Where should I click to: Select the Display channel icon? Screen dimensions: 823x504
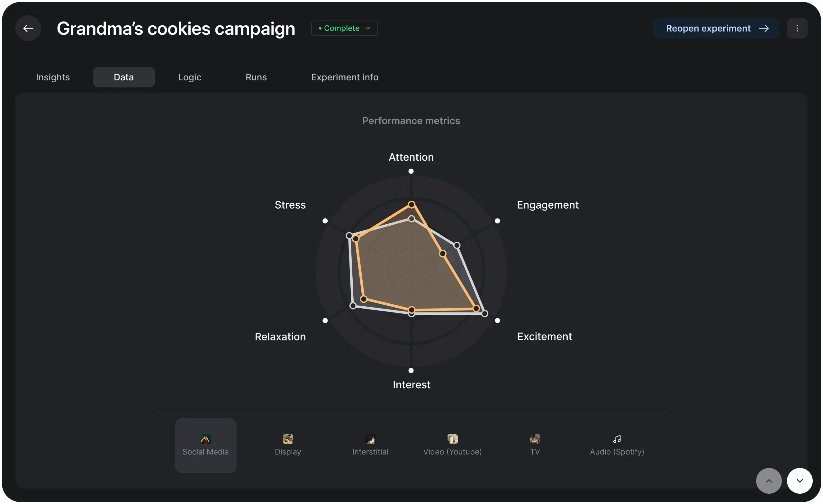pos(288,439)
